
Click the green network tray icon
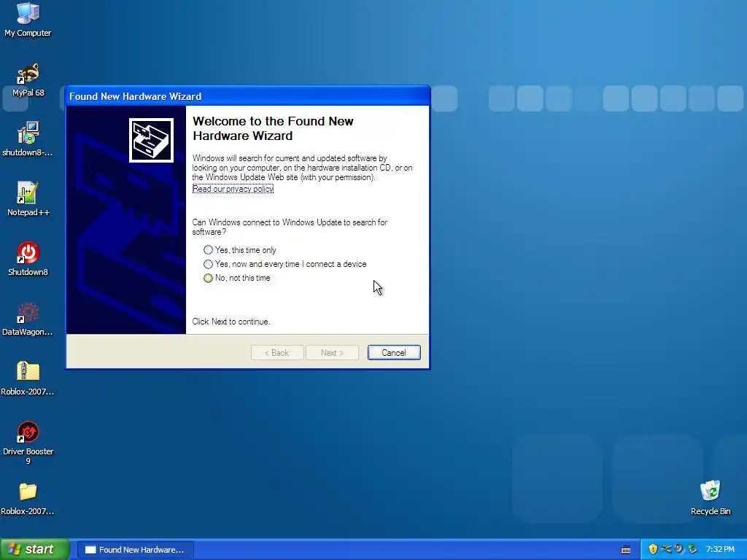pos(692,549)
